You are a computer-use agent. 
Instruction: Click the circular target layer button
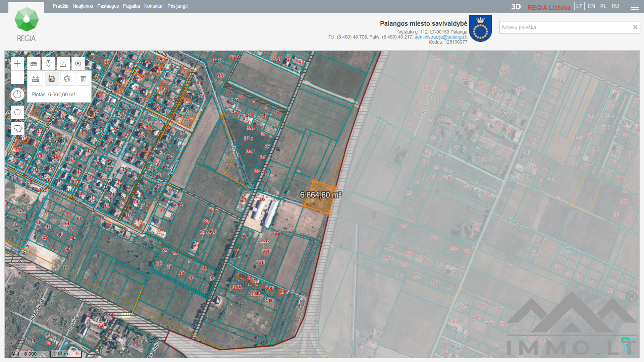[78, 64]
